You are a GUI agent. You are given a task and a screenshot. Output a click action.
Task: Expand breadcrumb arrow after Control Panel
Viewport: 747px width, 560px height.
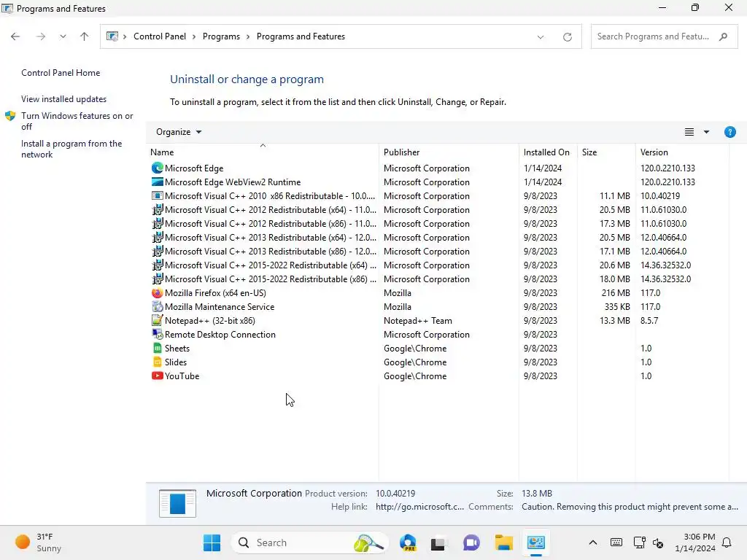(194, 36)
